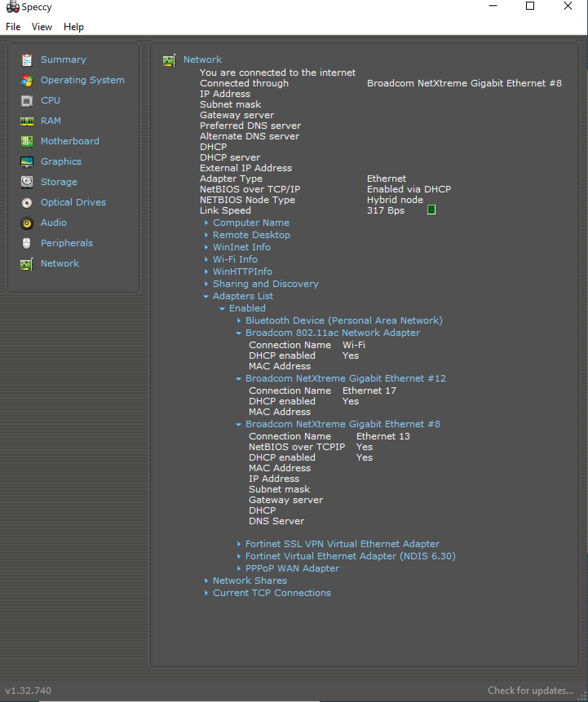Show the Graphics section
Image resolution: width=588 pixels, height=702 pixels.
[61, 161]
